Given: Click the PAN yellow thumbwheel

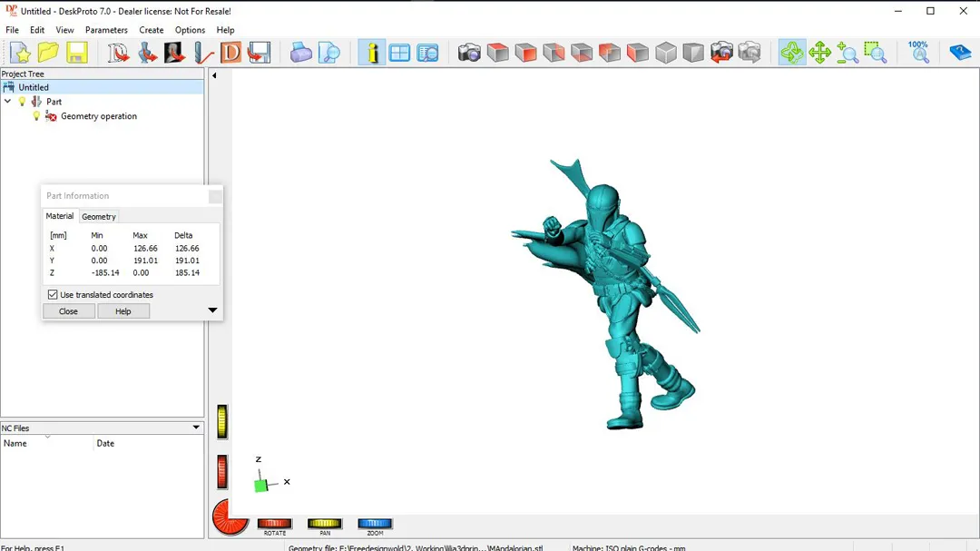Looking at the screenshot, I should [324, 524].
